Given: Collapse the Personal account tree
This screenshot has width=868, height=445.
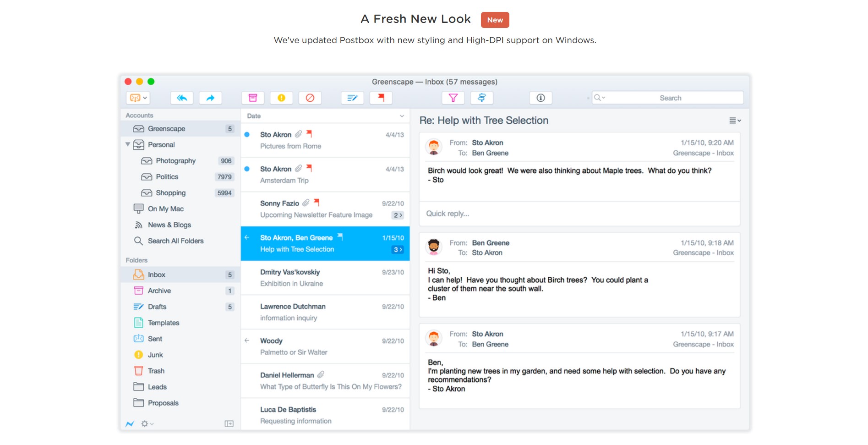Looking at the screenshot, I should point(128,144).
